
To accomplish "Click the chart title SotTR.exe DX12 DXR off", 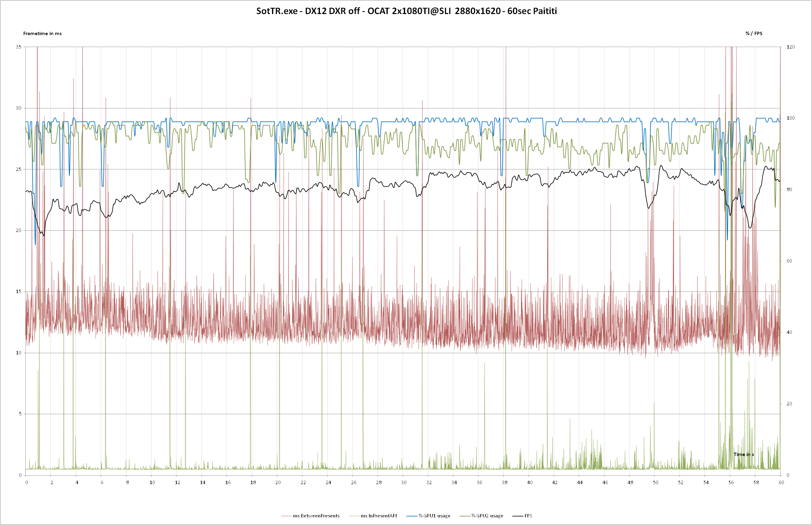I will tap(406, 11).
